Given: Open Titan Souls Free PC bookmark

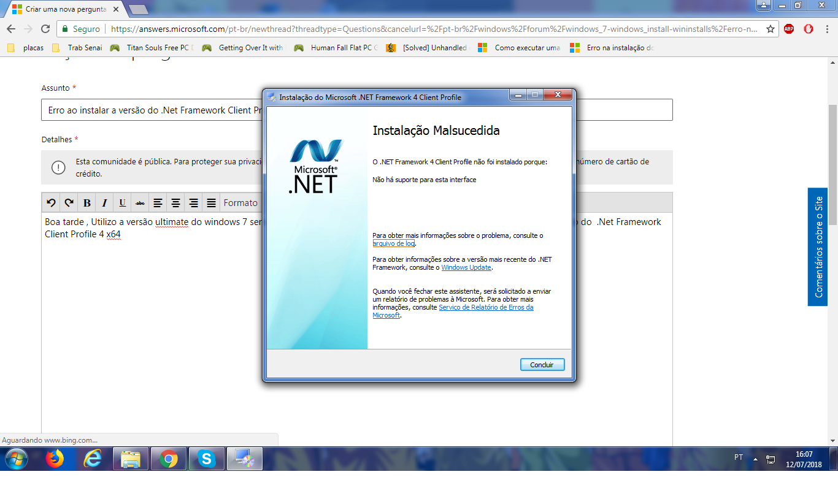Looking at the screenshot, I should coord(152,48).
